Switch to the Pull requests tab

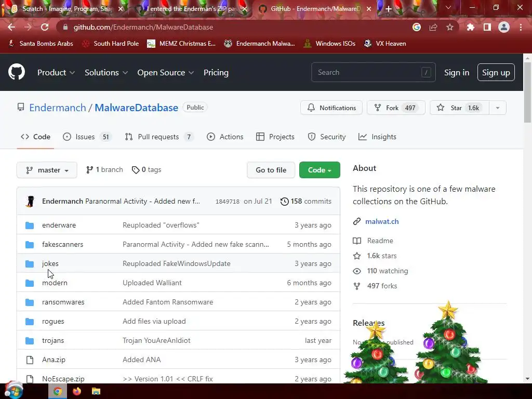tap(159, 137)
